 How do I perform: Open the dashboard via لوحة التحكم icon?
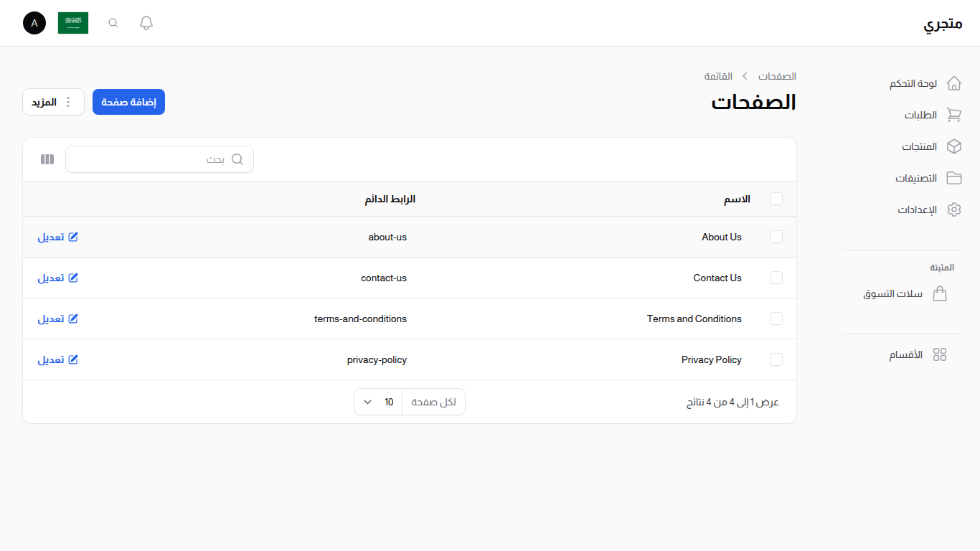click(954, 83)
